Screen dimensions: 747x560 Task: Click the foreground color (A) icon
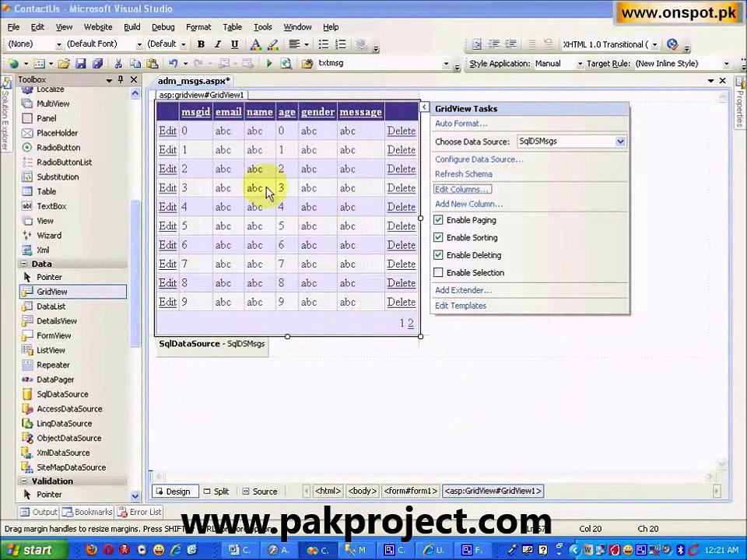click(255, 44)
